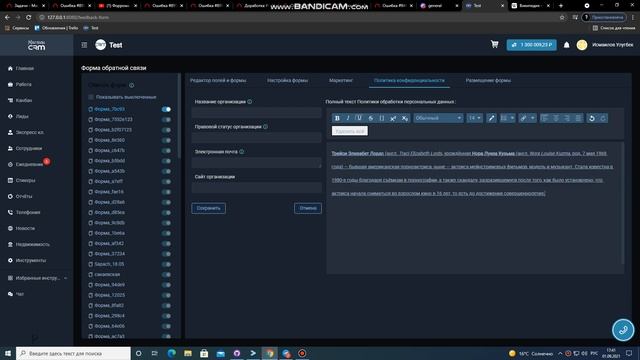Open 'Сотрудники' in the sidebar
This screenshot has width=640, height=360.
(29, 149)
